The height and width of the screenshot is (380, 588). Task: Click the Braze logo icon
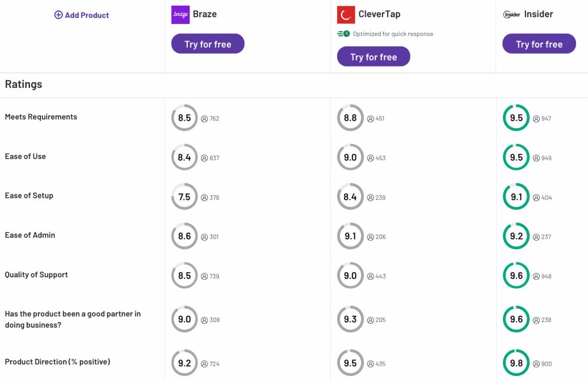(180, 14)
